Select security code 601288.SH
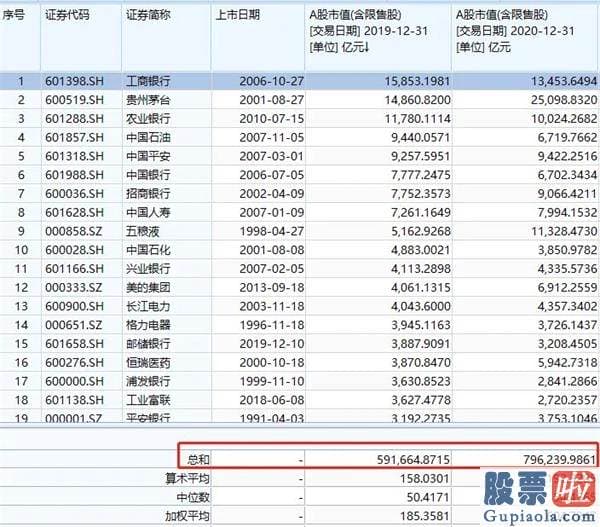 click(75, 119)
